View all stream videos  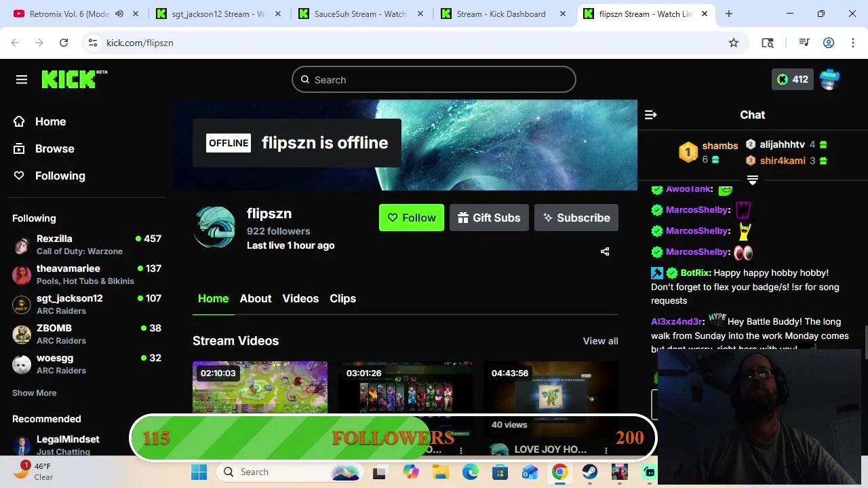(600, 341)
